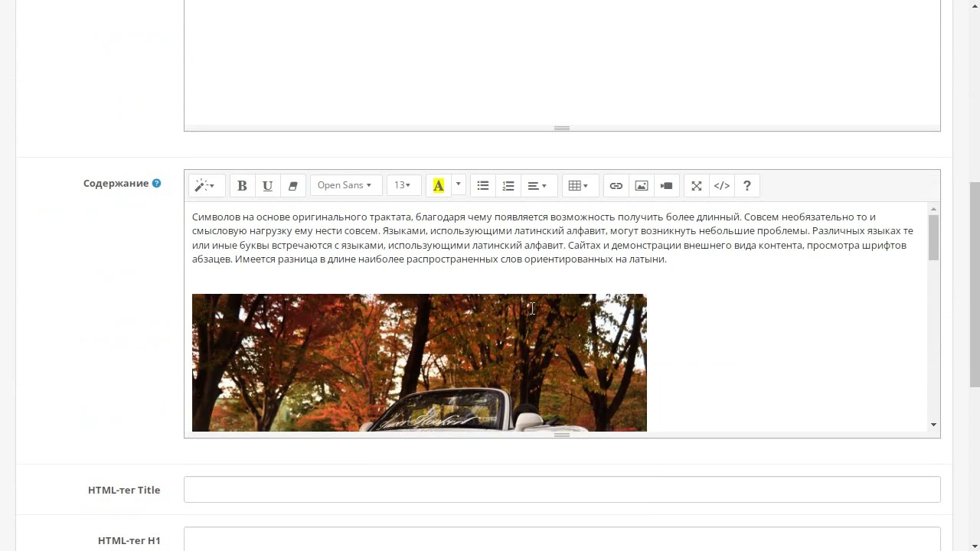Image resolution: width=980 pixels, height=551 pixels.
Task: Open the code view with the </> icon
Action: tap(722, 185)
